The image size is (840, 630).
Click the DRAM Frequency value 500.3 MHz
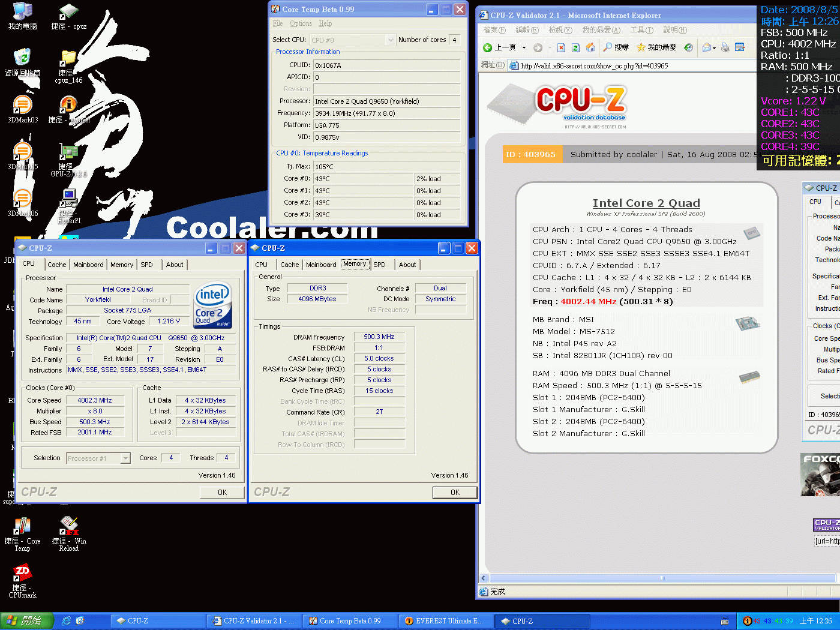pos(379,337)
